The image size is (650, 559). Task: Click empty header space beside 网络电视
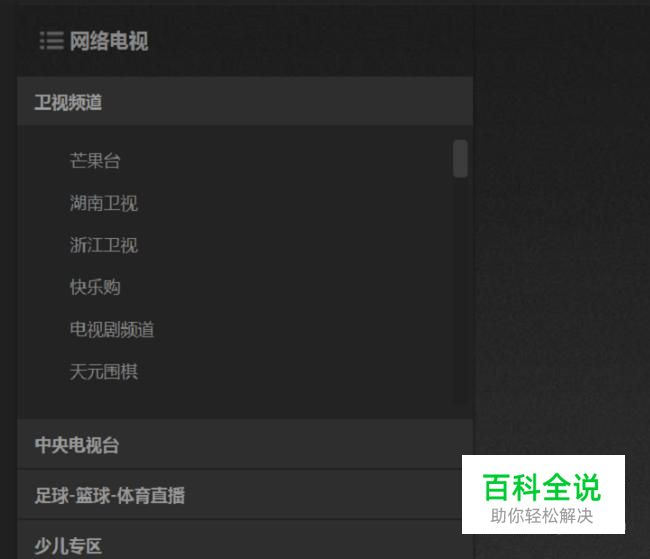tap(311, 41)
